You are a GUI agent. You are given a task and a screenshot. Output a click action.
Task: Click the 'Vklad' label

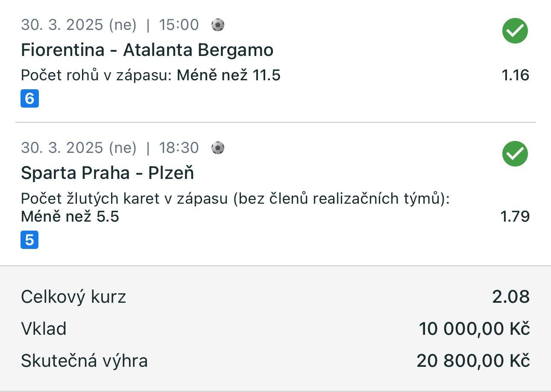coord(44,329)
